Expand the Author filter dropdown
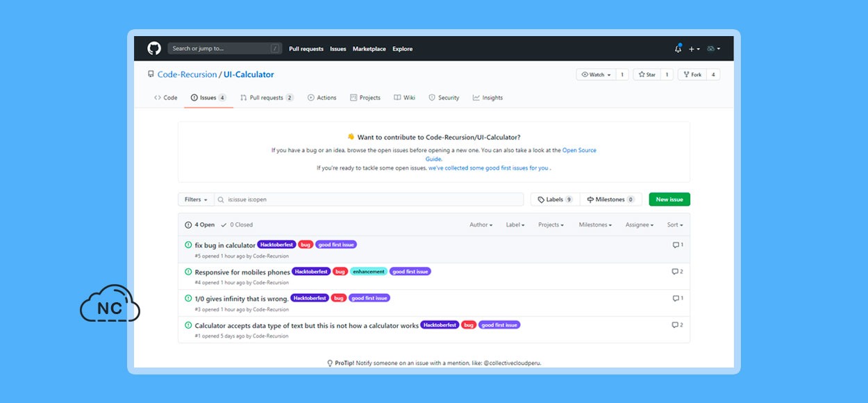The width and height of the screenshot is (868, 403). pos(481,225)
